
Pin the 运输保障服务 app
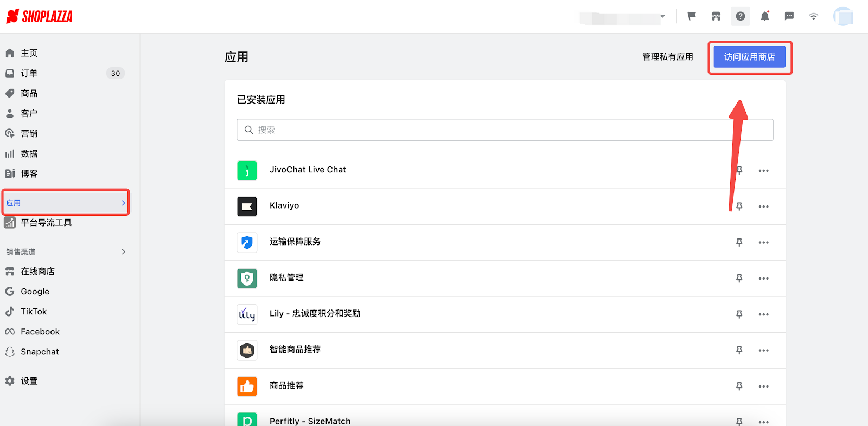coord(739,242)
